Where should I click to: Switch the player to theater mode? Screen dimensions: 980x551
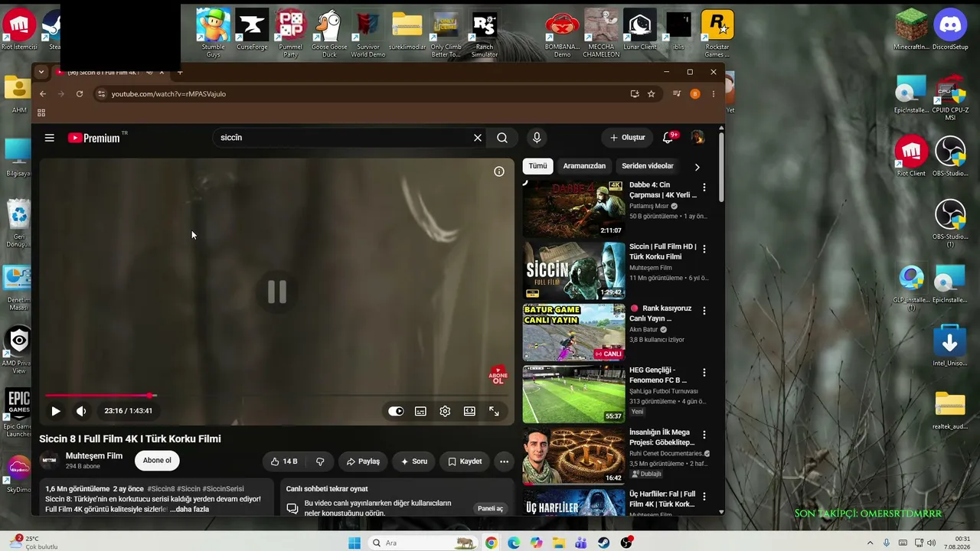coord(469,411)
